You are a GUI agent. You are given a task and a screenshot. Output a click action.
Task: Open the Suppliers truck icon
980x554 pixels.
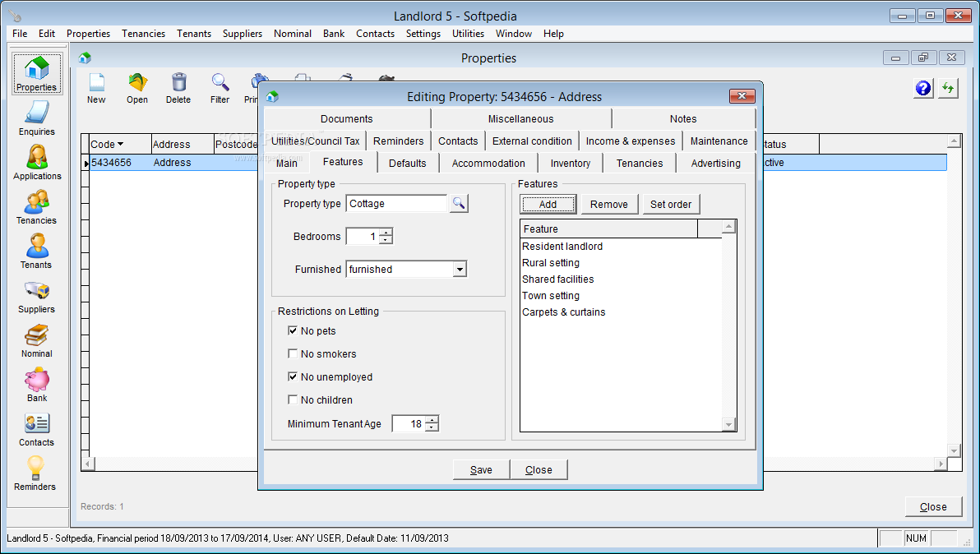[x=37, y=290]
